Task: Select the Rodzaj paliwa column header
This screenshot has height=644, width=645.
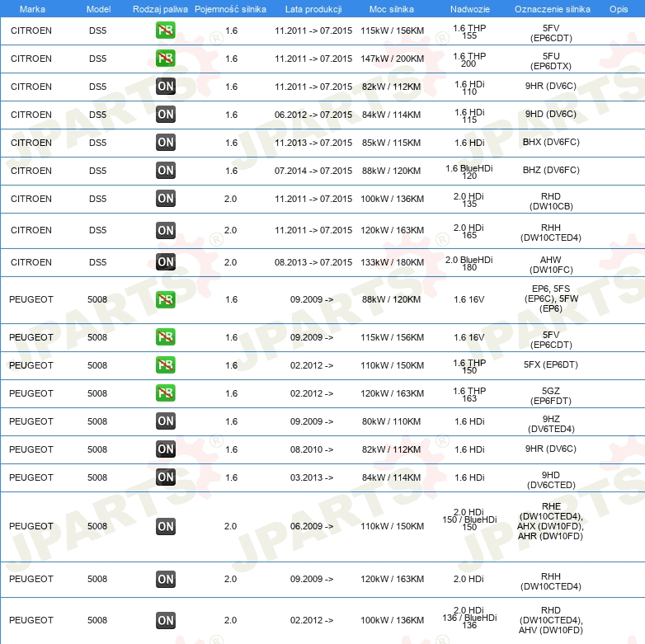Action: coord(160,8)
